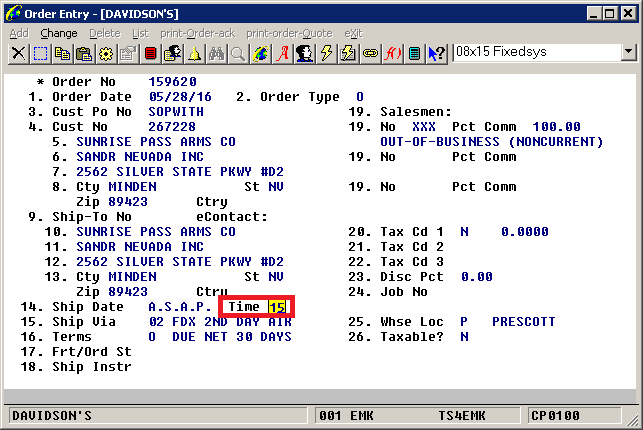Select the dashed-rectangle selection tool
Viewport: 643px width, 430px height.
tap(40, 54)
